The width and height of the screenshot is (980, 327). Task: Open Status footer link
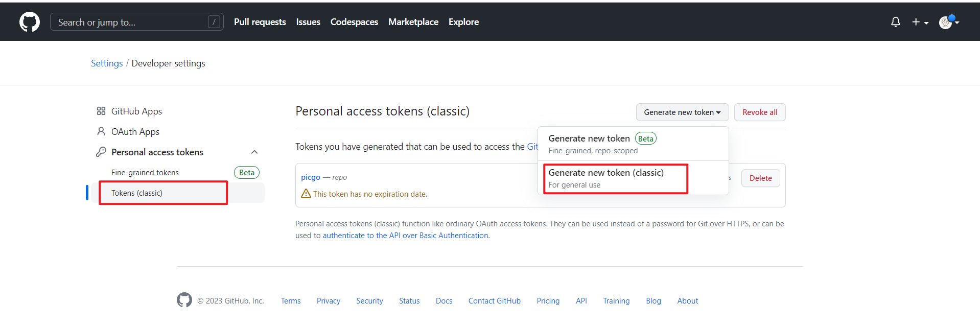point(409,301)
